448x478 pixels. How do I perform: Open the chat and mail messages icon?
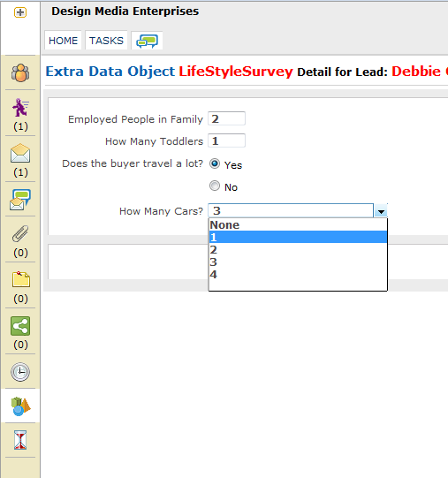click(20, 200)
